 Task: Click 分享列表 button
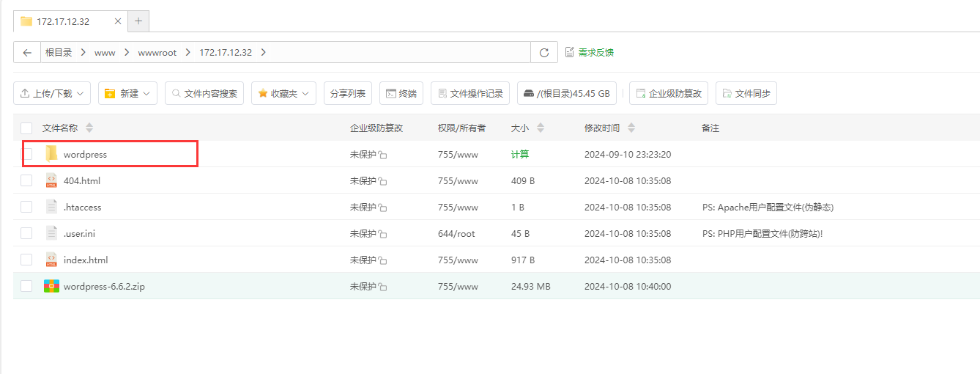[347, 93]
